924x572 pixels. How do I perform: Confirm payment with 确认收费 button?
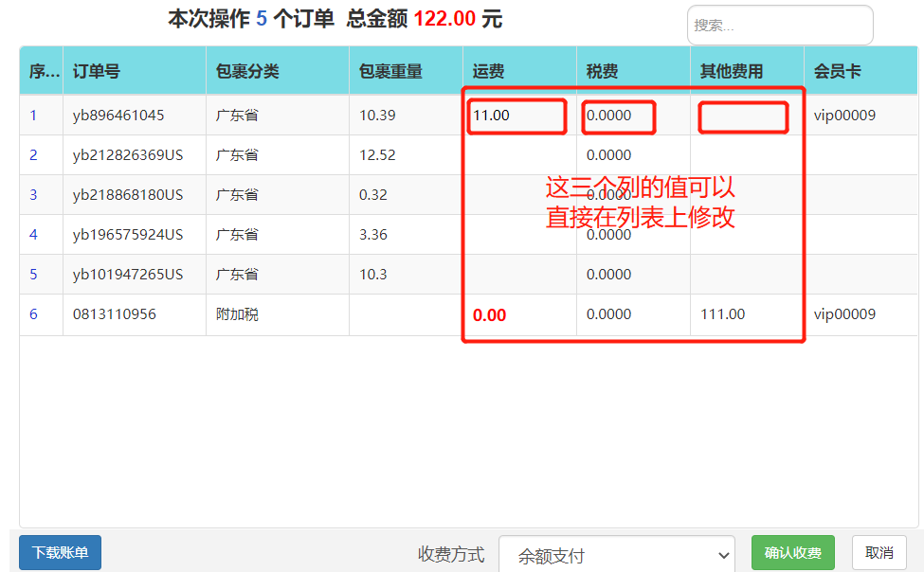pyautogui.click(x=792, y=552)
